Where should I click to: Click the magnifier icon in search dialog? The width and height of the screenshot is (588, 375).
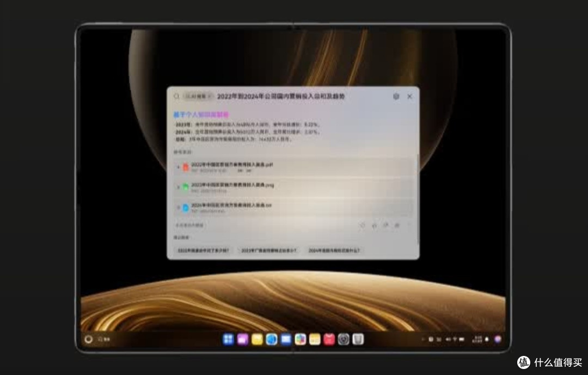[176, 96]
